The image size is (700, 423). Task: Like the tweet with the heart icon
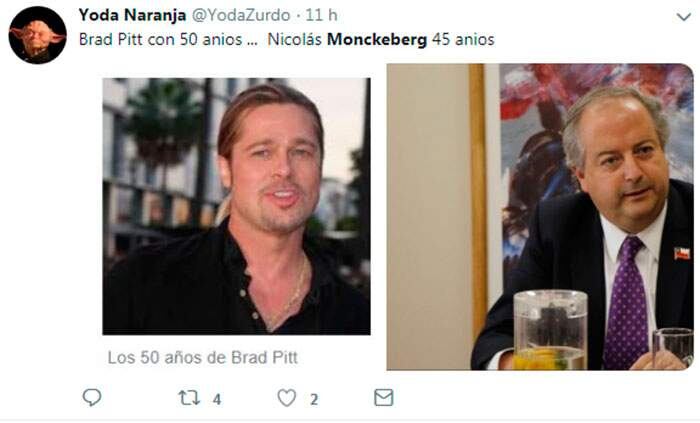[287, 398]
